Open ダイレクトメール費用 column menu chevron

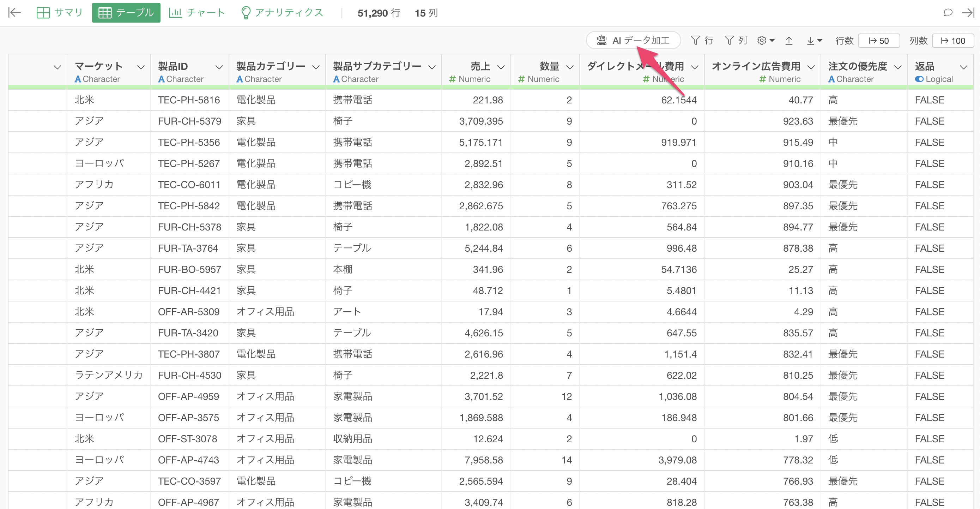[695, 67]
